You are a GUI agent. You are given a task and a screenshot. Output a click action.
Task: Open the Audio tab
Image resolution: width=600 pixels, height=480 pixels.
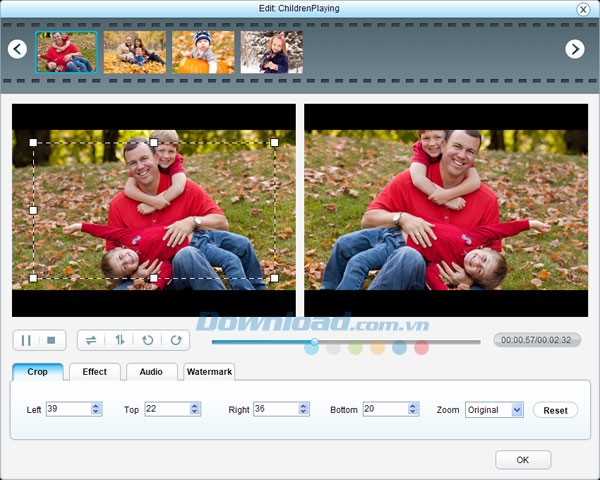click(151, 372)
